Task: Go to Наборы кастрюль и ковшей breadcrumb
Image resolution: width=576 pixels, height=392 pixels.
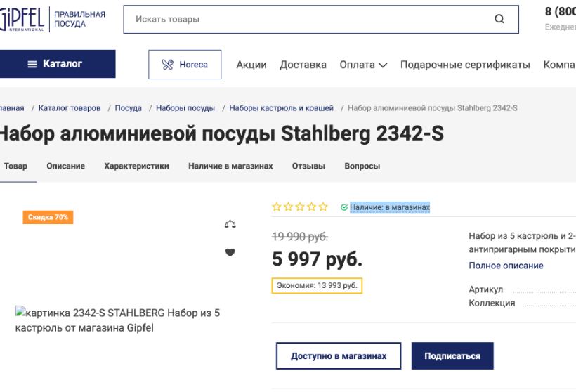Action: point(281,108)
